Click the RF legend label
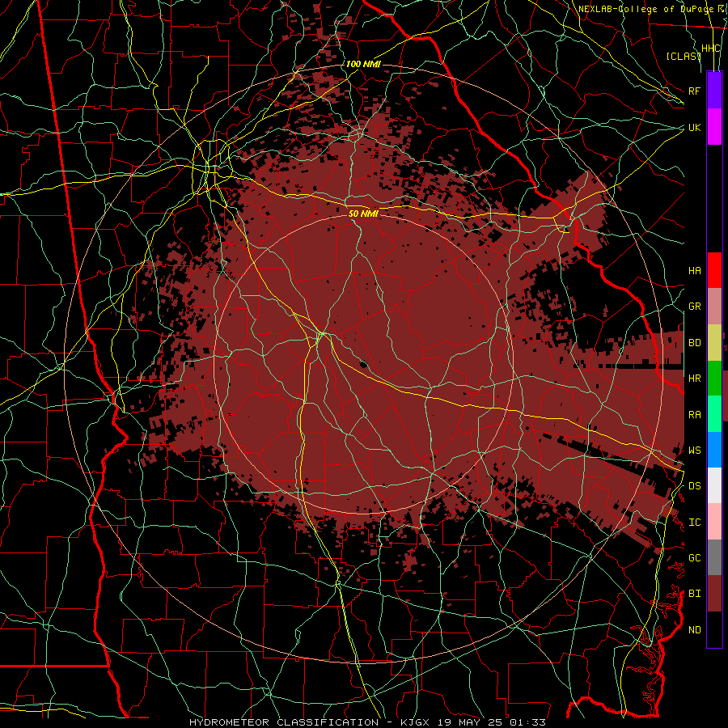Screen dimensions: 728x728 point(694,91)
